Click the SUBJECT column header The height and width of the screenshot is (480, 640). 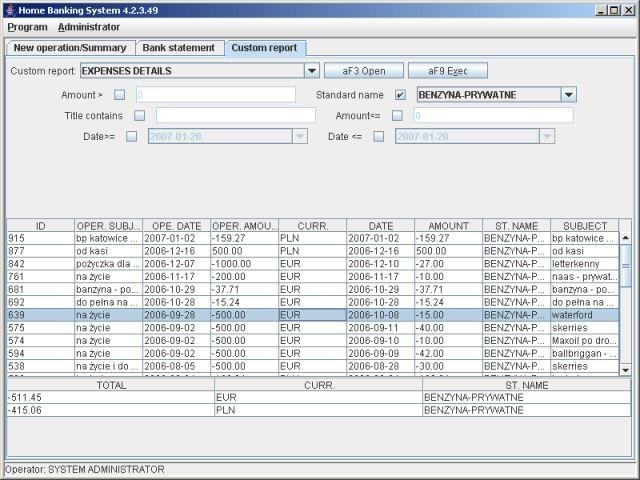(x=585, y=226)
